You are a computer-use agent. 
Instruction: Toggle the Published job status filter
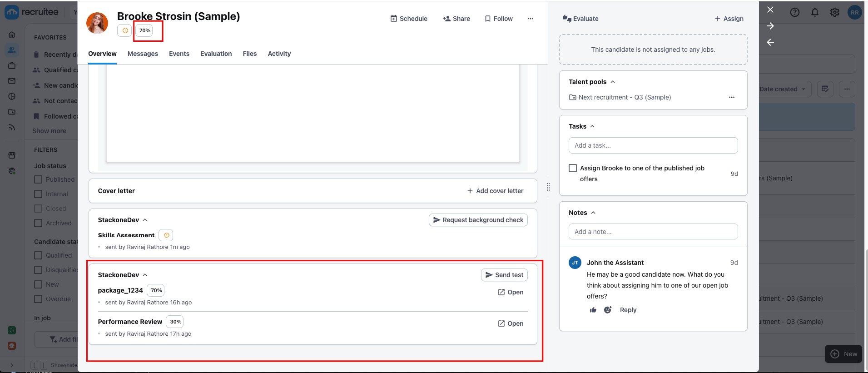39,179
